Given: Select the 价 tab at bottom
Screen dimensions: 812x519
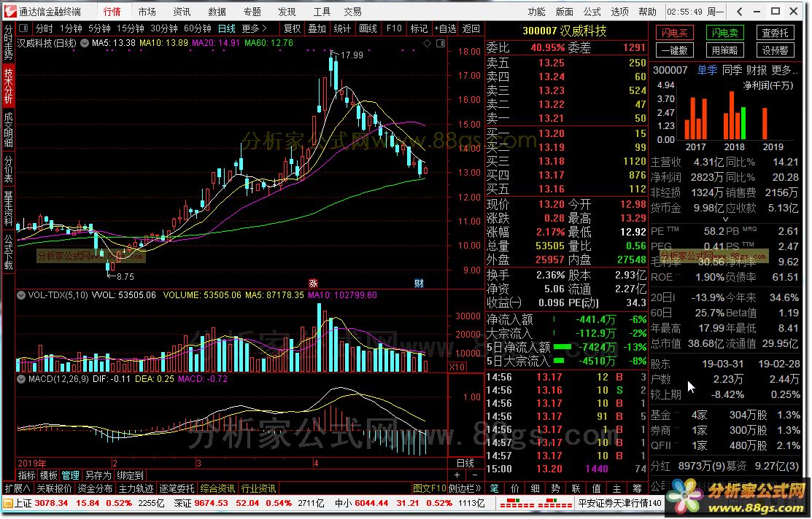Looking at the screenshot, I should click(x=514, y=488).
